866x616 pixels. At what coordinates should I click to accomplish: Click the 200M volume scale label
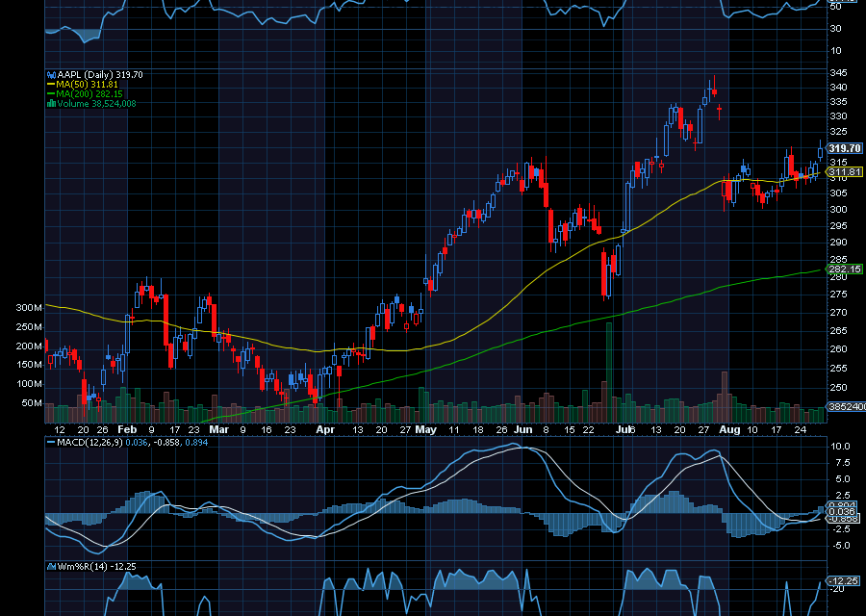29,346
